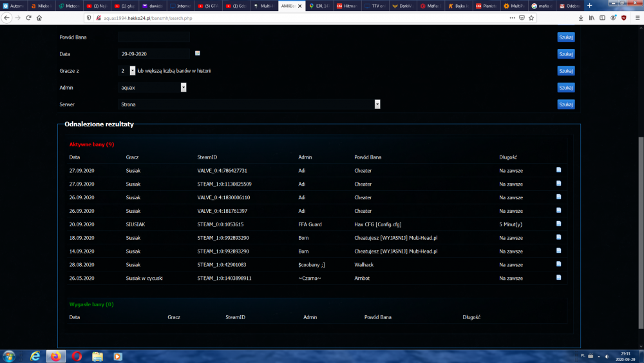Click the Powód Bana text input field
644x363 pixels.
pyautogui.click(x=154, y=37)
